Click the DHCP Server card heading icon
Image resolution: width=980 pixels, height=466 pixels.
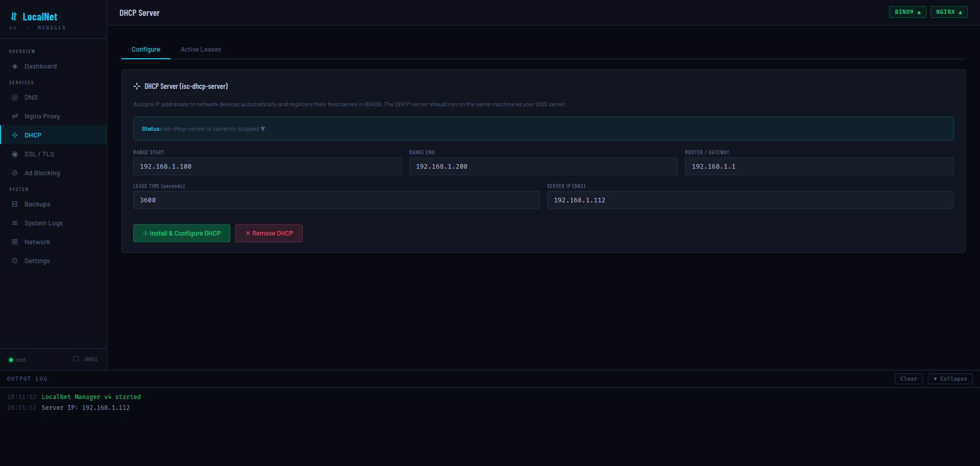click(x=137, y=86)
